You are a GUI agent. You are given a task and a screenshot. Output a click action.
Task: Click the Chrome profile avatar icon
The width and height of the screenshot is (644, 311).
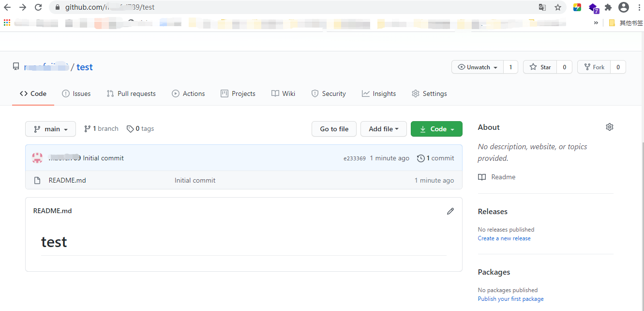624,7
